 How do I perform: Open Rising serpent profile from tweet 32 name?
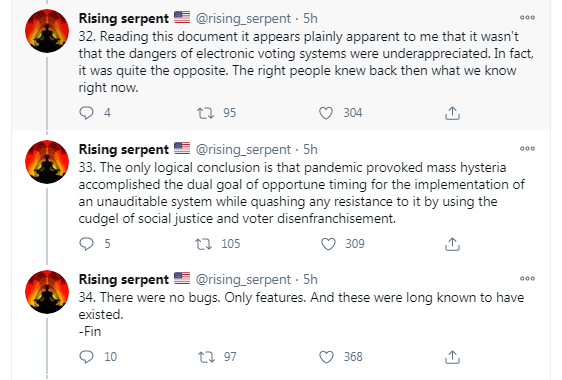(x=124, y=18)
